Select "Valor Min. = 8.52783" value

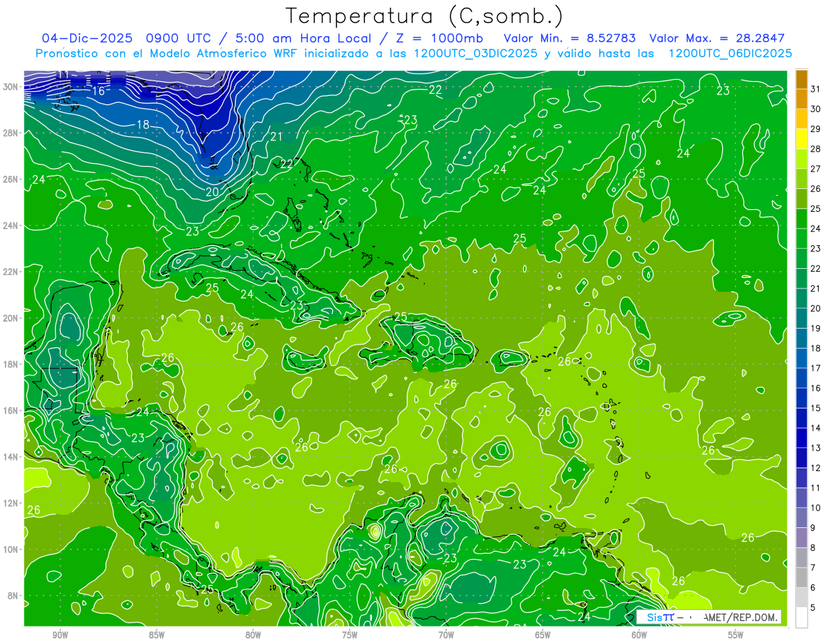pos(570,38)
